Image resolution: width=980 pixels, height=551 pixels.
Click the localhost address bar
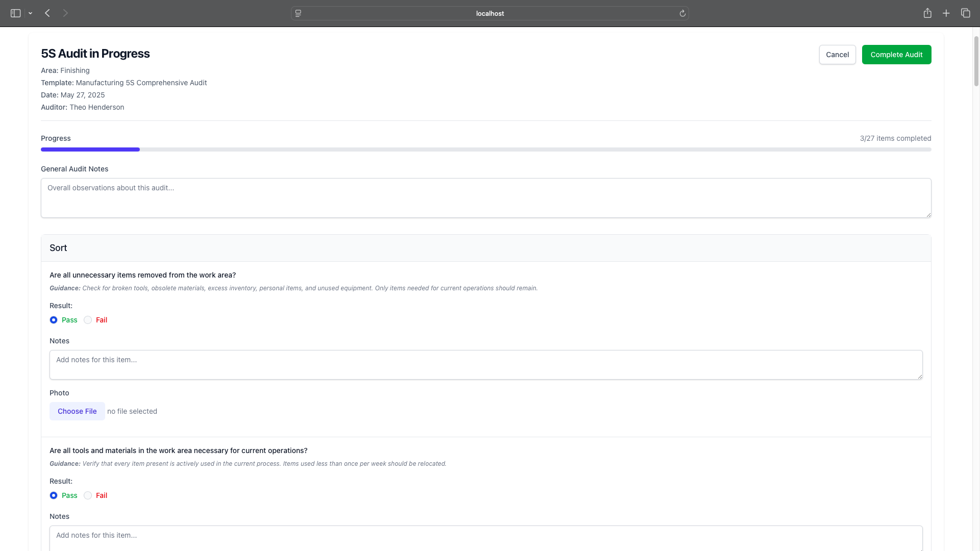(x=490, y=13)
